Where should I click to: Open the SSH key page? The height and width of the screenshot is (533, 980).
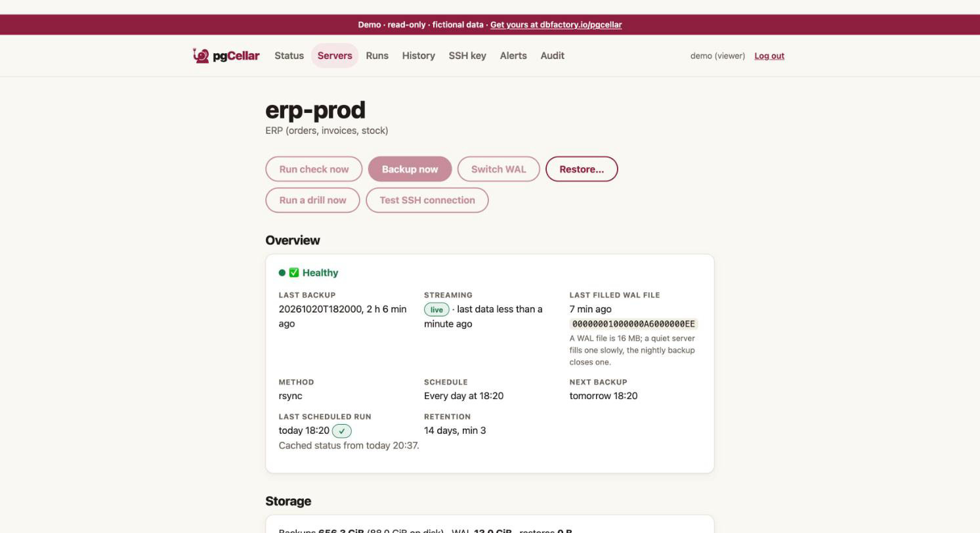click(x=467, y=56)
